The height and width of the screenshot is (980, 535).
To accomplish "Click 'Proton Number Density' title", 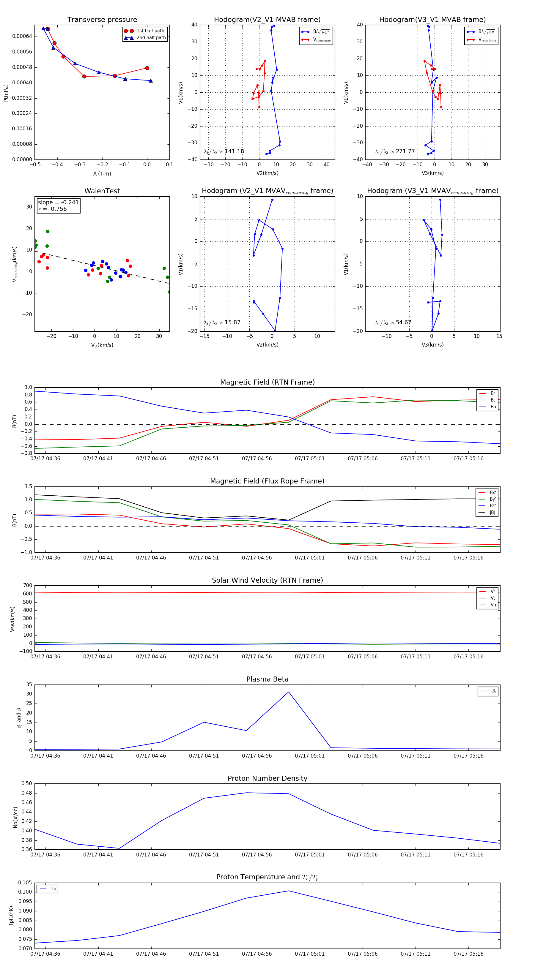I will tap(267, 778).
